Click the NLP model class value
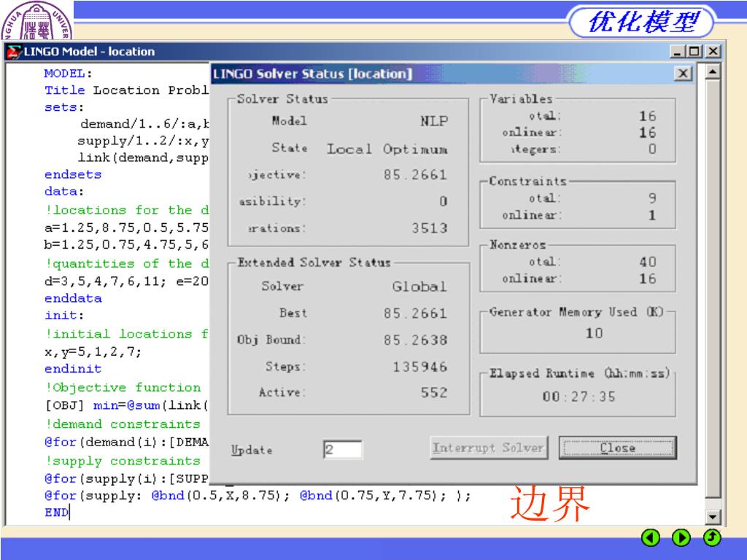Viewport: 747px width, 560px height. pyautogui.click(x=433, y=121)
